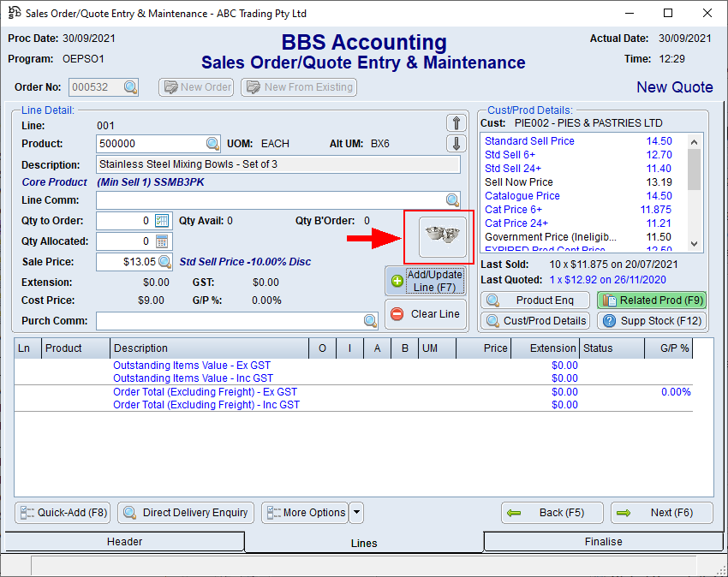Open the Line Comm search icon
Image resolution: width=728 pixels, height=577 pixels.
tap(454, 199)
